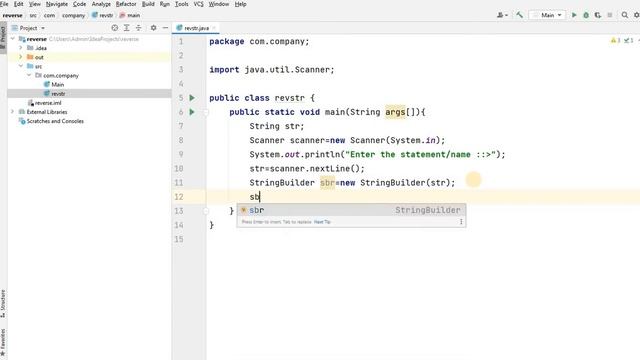The height and width of the screenshot is (360, 640).
Task: Close the revstr.java editor tab
Action: [x=214, y=28]
